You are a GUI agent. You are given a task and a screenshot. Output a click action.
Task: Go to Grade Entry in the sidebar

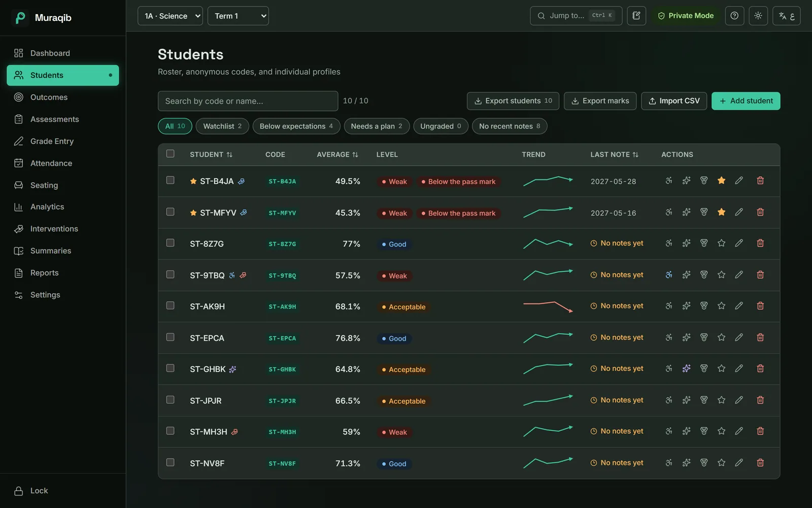click(x=63, y=141)
